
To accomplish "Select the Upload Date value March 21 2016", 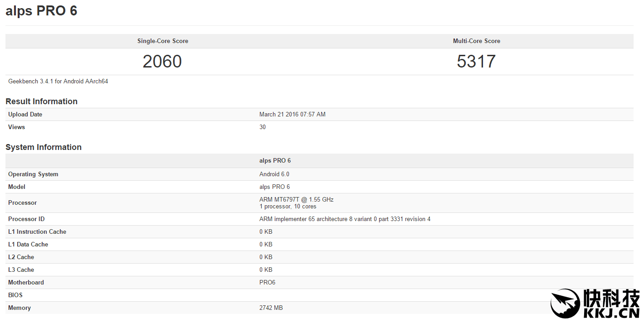I will (292, 115).
